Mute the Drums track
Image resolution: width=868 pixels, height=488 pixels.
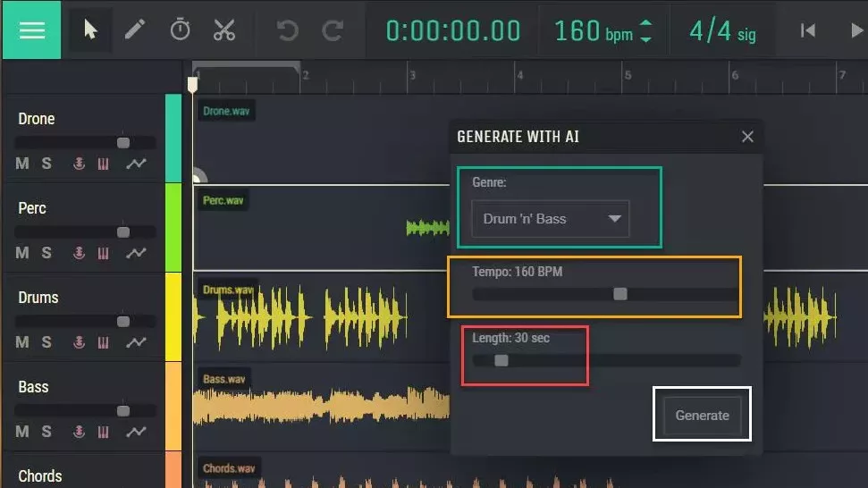click(x=22, y=342)
